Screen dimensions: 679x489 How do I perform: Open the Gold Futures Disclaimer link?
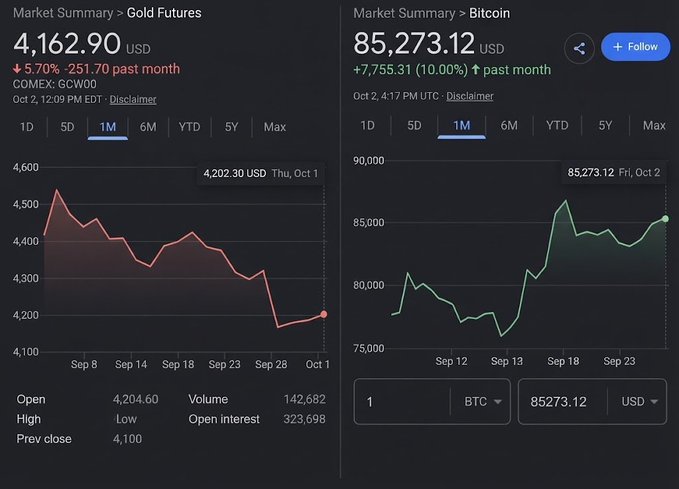pos(133,99)
